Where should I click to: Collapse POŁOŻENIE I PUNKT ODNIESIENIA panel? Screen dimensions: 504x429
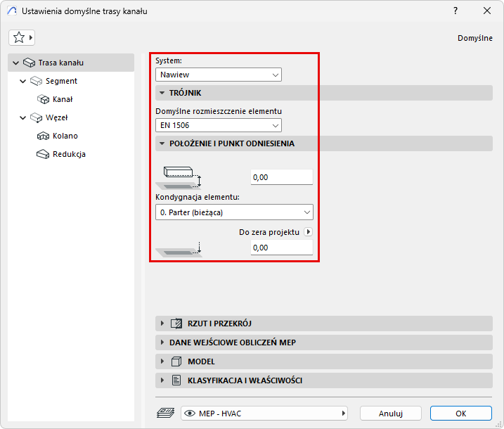coord(162,143)
